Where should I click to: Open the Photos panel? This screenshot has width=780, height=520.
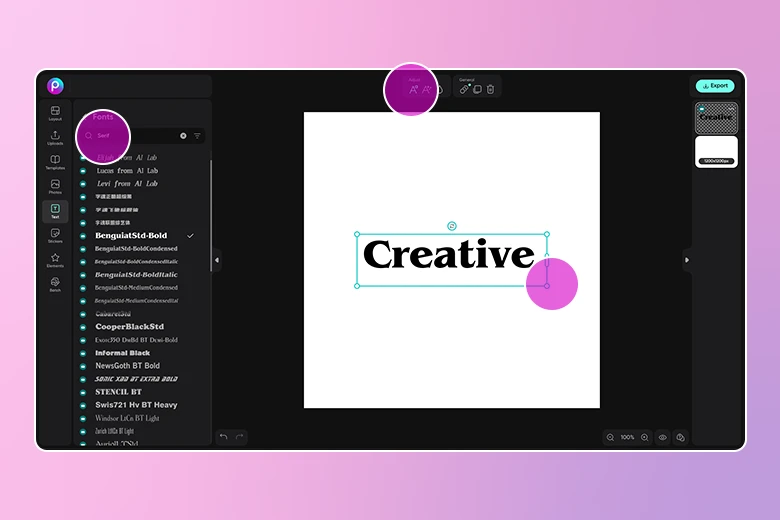(55, 187)
